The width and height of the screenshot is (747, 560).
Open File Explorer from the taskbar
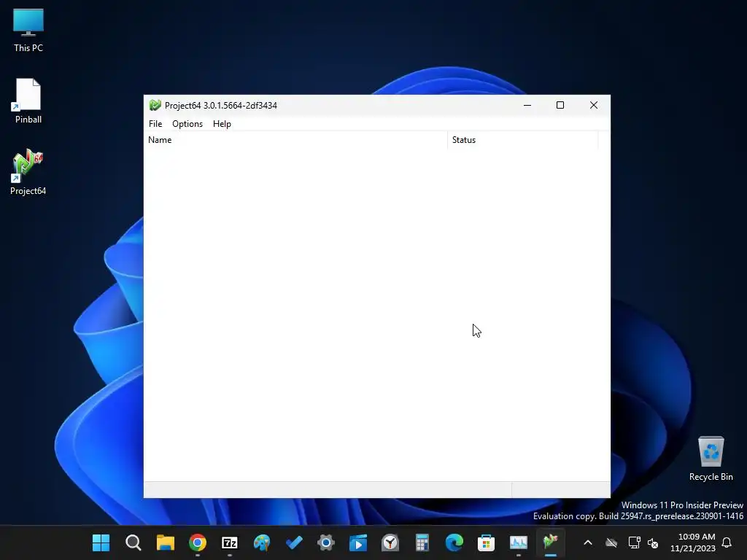[166, 542]
